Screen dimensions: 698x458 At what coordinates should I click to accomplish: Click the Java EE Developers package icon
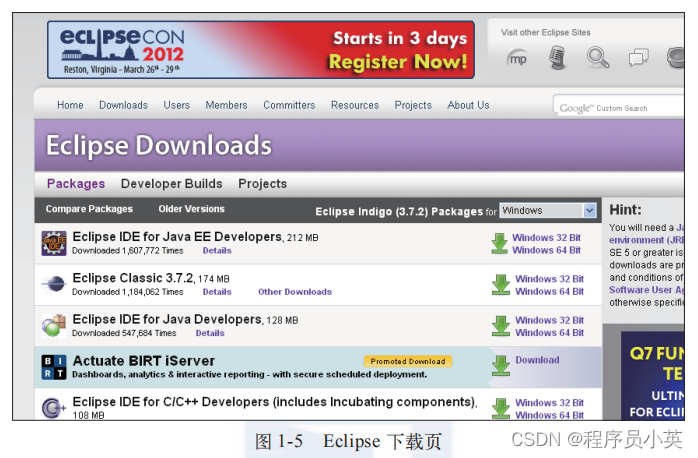(54, 243)
